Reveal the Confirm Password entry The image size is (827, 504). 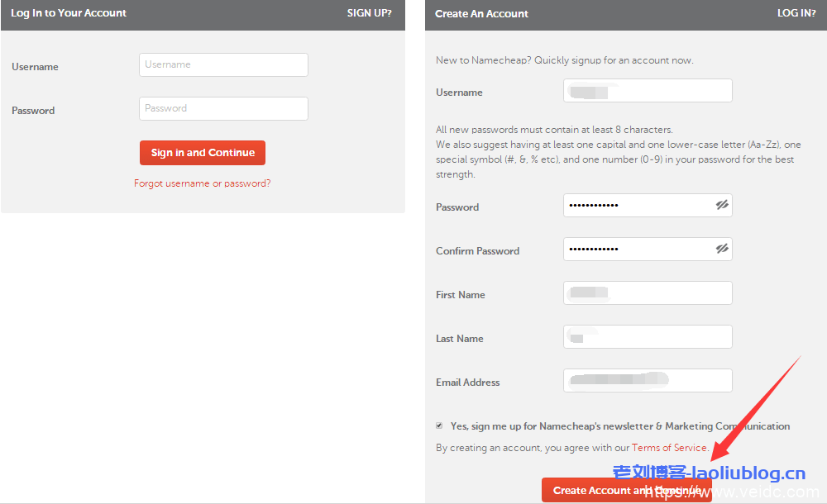[x=722, y=249]
